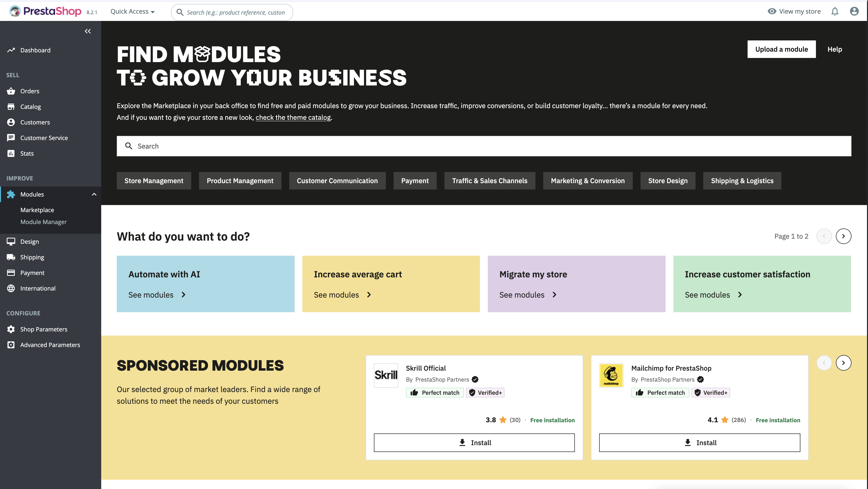
Task: Follow the check the theme catalog link
Action: [293, 117]
